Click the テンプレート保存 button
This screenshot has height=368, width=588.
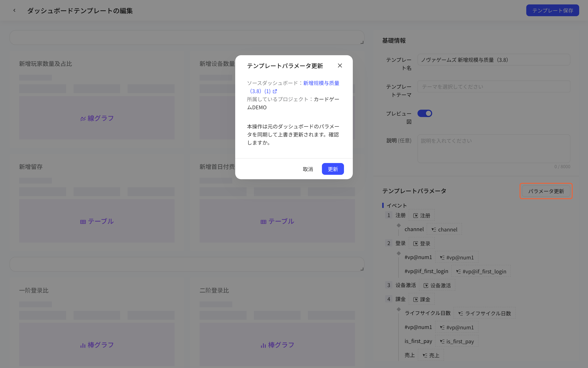553,10
